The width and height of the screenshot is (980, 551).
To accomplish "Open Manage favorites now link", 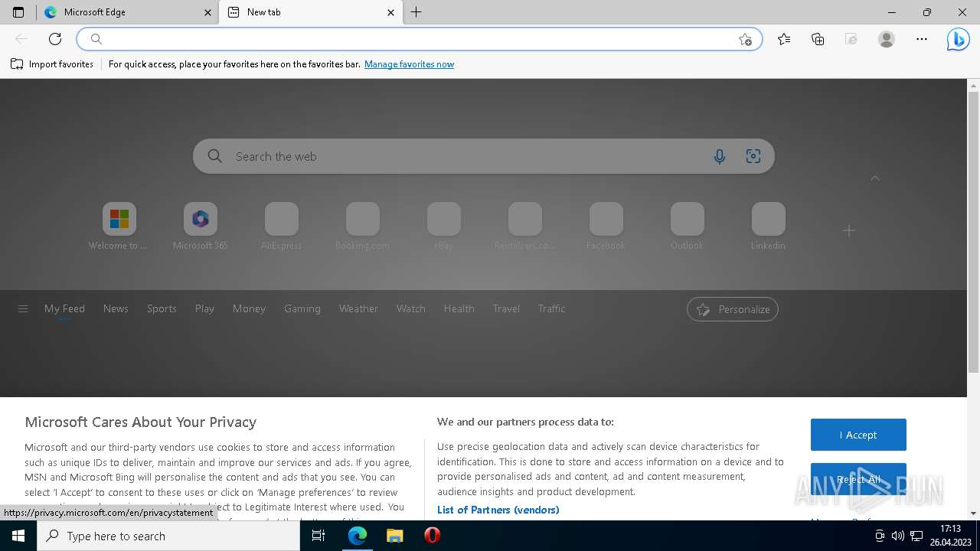I will (x=409, y=64).
